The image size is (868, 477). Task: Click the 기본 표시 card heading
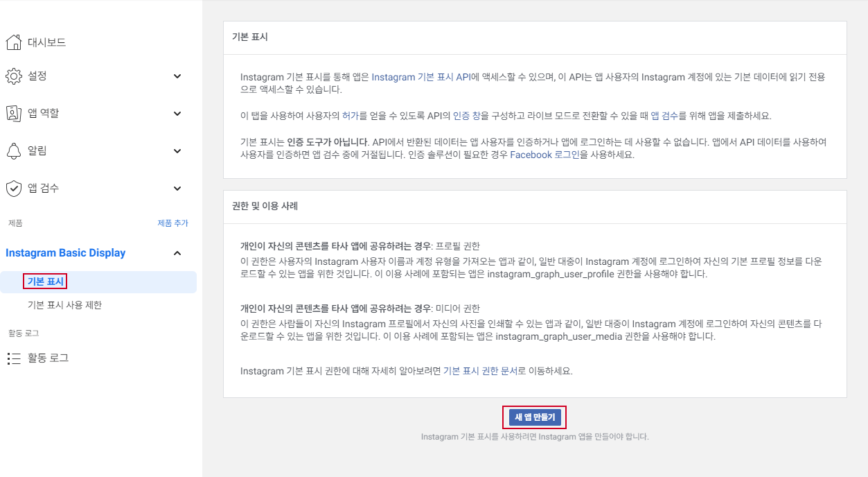pyautogui.click(x=250, y=37)
